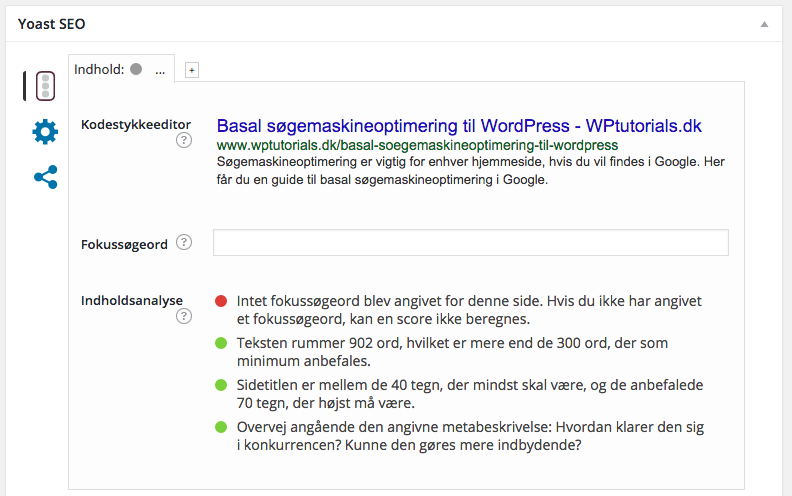Click the snippet title Basal søgemaskineoptimering til WordPress
The height and width of the screenshot is (496, 792).
pyautogui.click(x=459, y=126)
